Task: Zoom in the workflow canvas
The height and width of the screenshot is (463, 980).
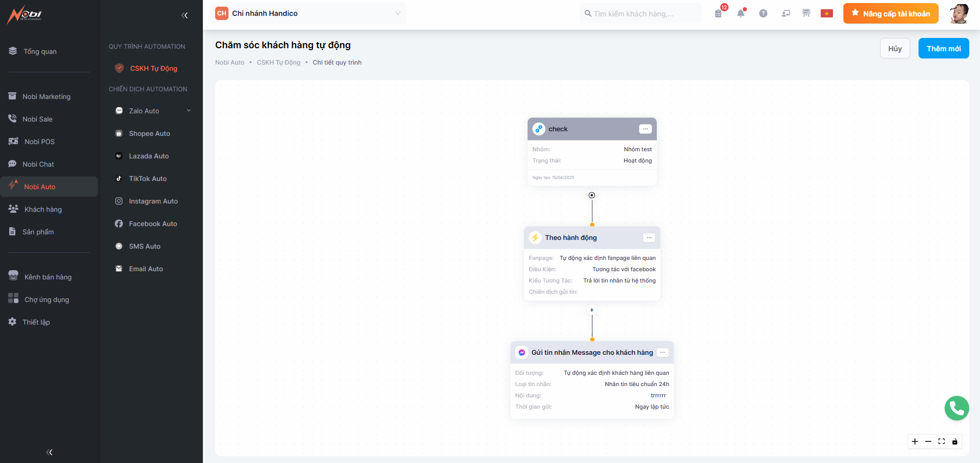Action: (x=915, y=441)
